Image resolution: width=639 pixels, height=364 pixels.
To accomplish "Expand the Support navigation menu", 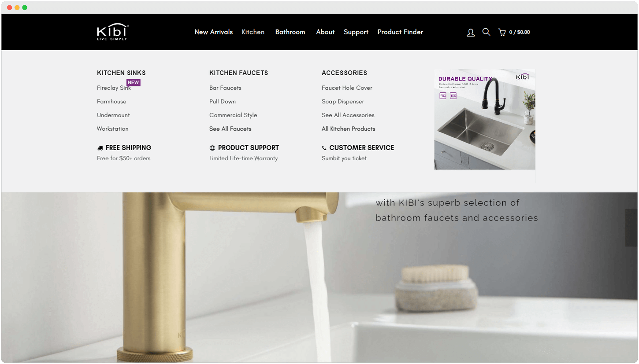I will click(x=356, y=32).
